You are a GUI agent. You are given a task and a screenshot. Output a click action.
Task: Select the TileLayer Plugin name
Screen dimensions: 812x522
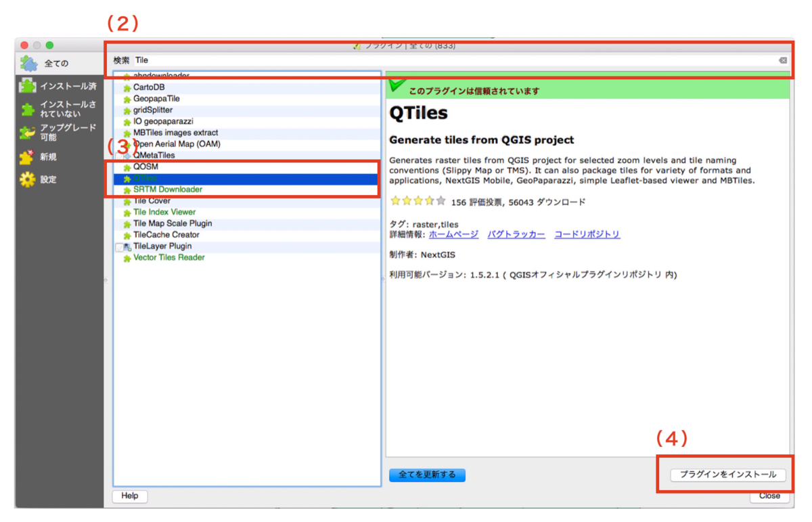(x=162, y=246)
